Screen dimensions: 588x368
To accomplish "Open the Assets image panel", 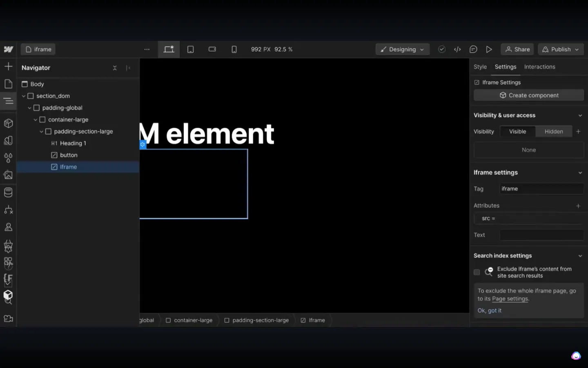I will (x=8, y=175).
